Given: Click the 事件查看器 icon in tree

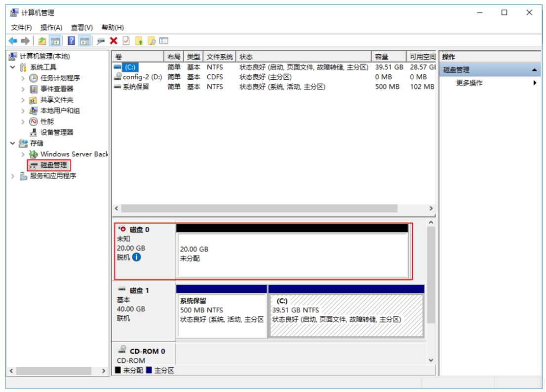Looking at the screenshot, I should pos(34,89).
